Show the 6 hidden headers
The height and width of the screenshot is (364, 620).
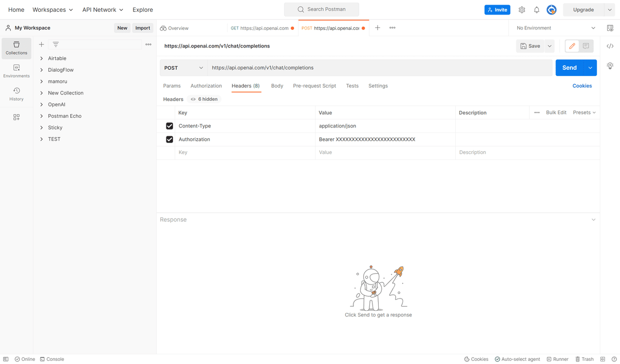pyautogui.click(x=204, y=99)
